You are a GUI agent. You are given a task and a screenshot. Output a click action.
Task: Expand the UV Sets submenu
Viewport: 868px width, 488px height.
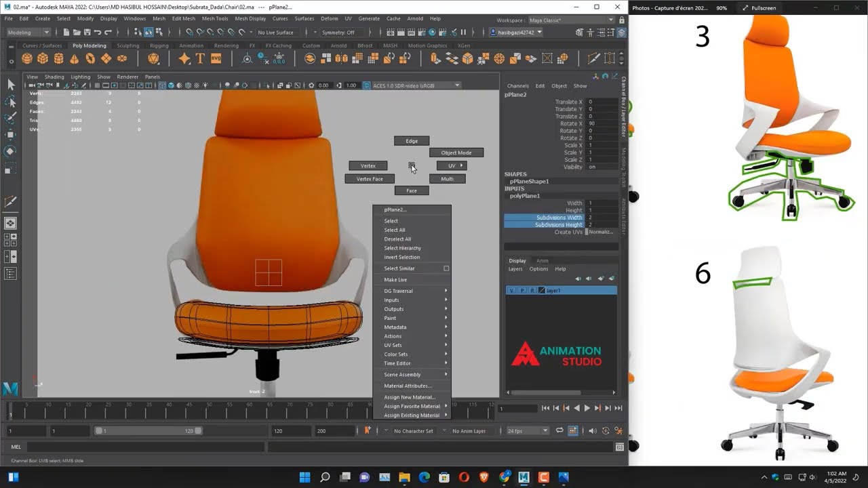pos(412,345)
